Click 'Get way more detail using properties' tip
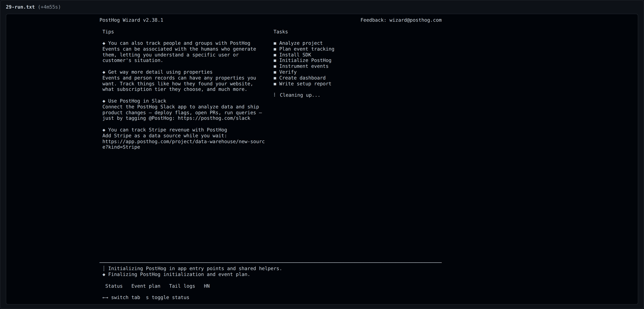 160,72
